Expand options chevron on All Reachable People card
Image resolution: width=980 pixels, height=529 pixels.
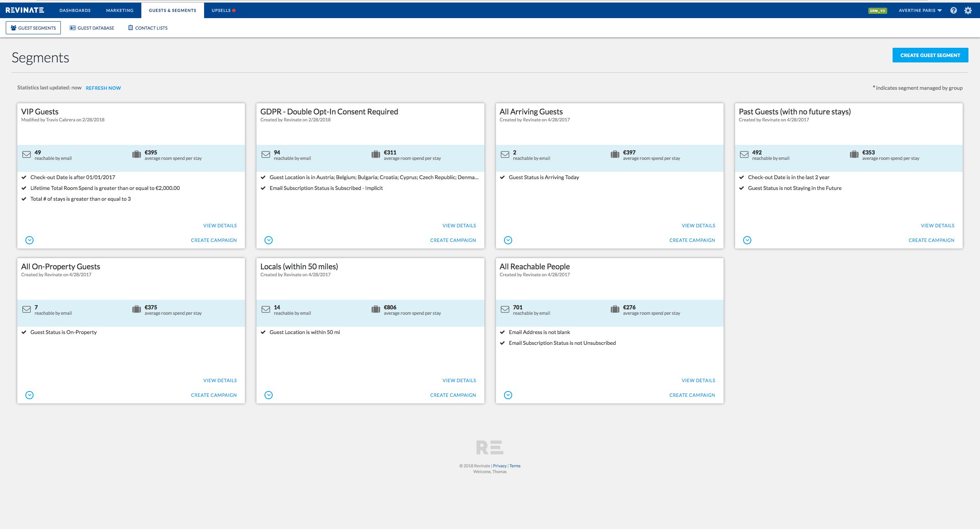508,395
